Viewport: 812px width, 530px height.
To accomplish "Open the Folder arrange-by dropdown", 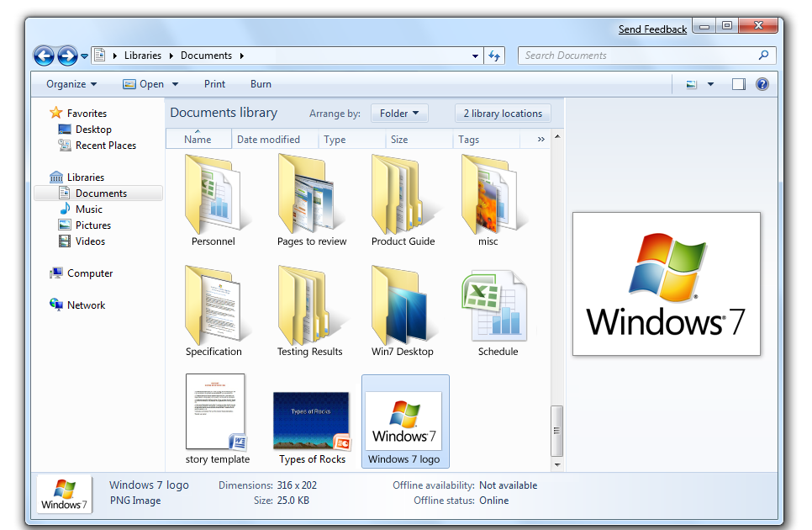I will (400, 113).
